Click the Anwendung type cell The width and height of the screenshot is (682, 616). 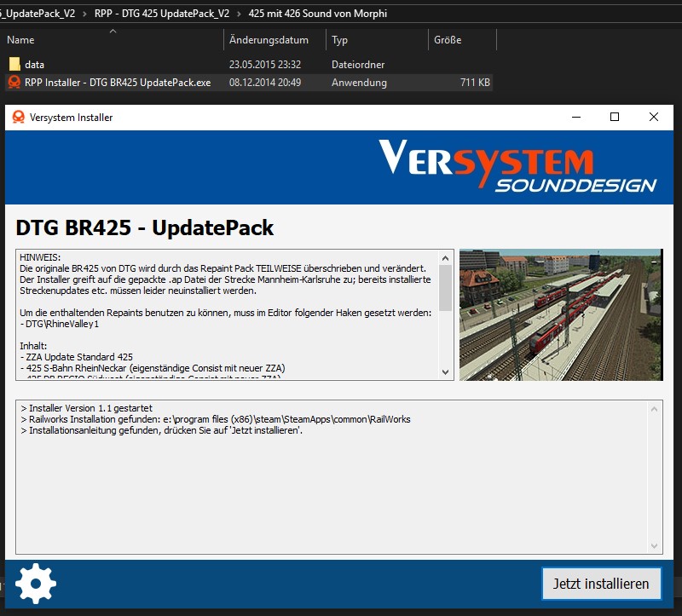click(359, 82)
